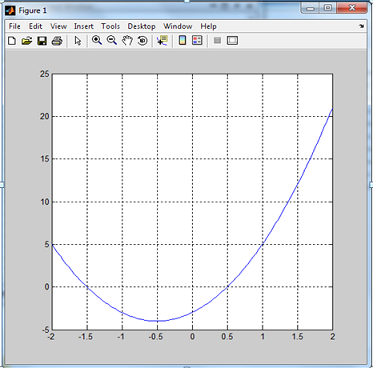Select the Zoom In magnifier tool
Screen dimensions: 373x368
click(97, 41)
